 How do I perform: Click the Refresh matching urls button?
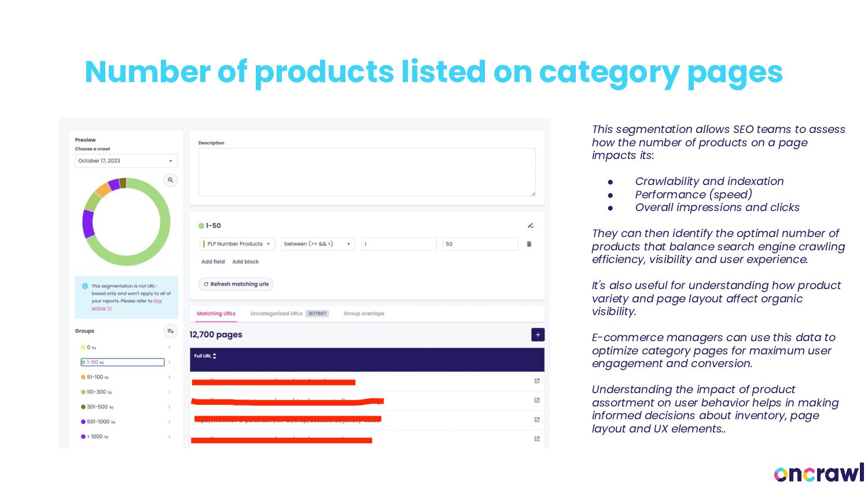[x=236, y=284]
